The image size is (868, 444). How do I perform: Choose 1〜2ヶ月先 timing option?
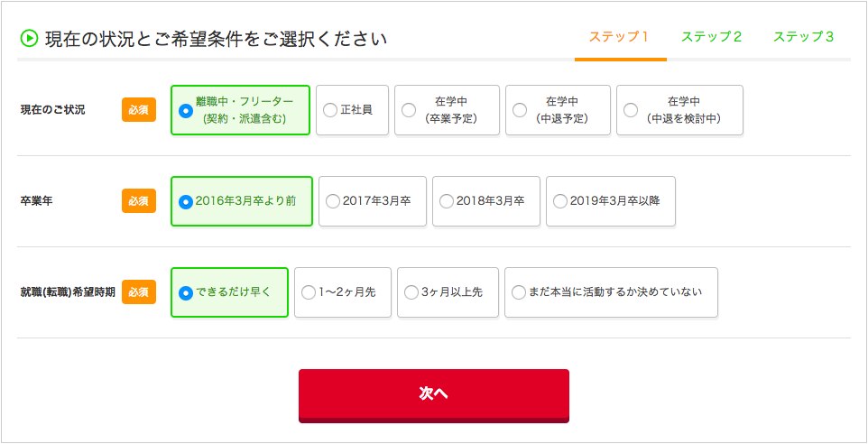(343, 292)
